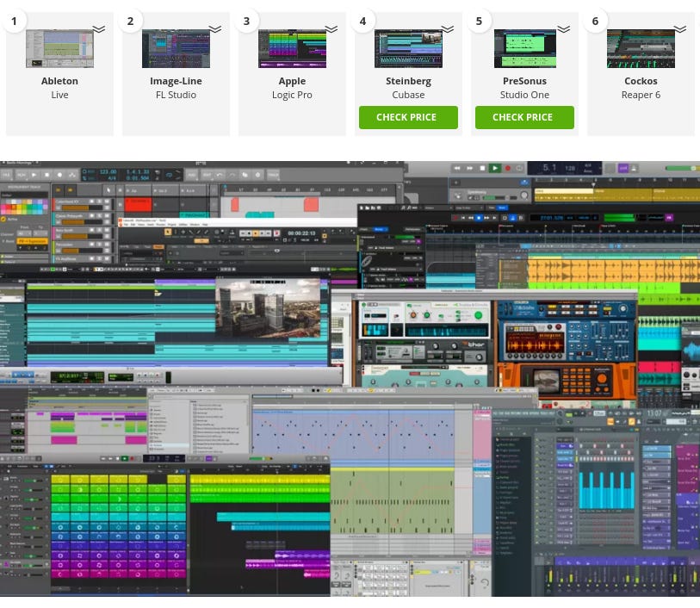Select the 'Cockos' brand name

641,81
